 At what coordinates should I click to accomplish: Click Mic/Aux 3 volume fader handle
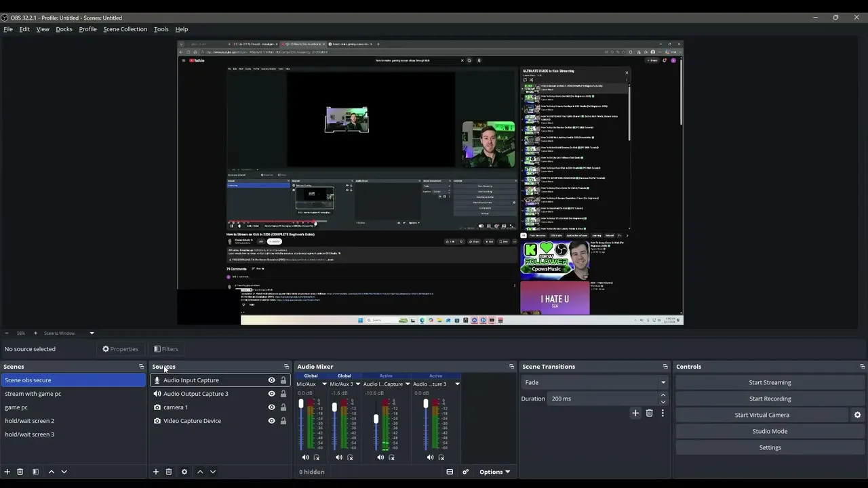334,407
